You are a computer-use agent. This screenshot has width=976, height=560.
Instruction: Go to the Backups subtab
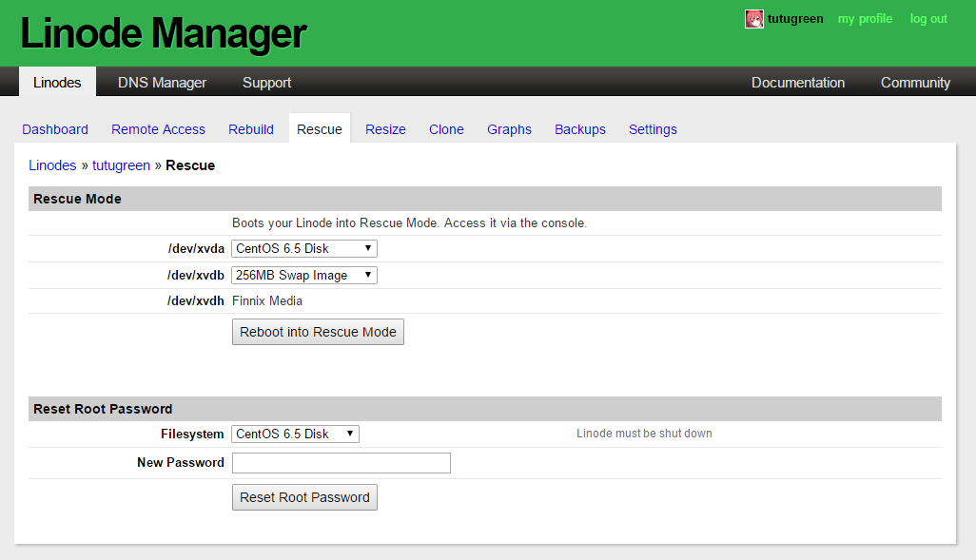(580, 129)
